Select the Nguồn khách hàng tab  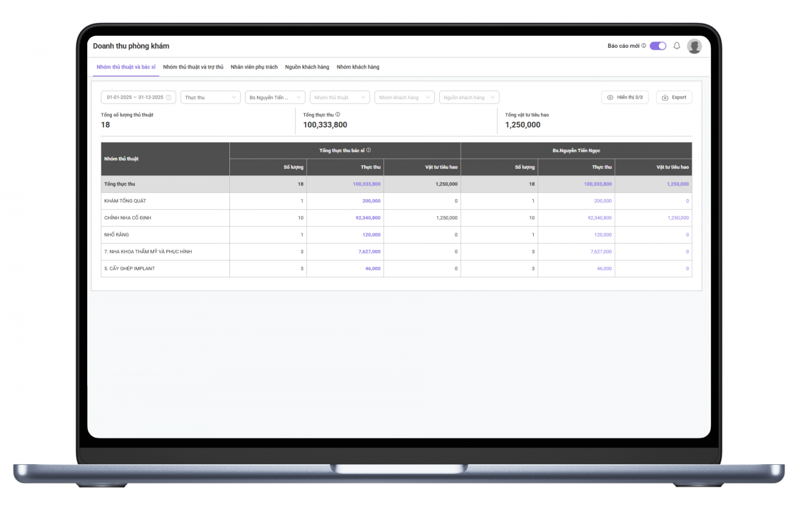(307, 67)
